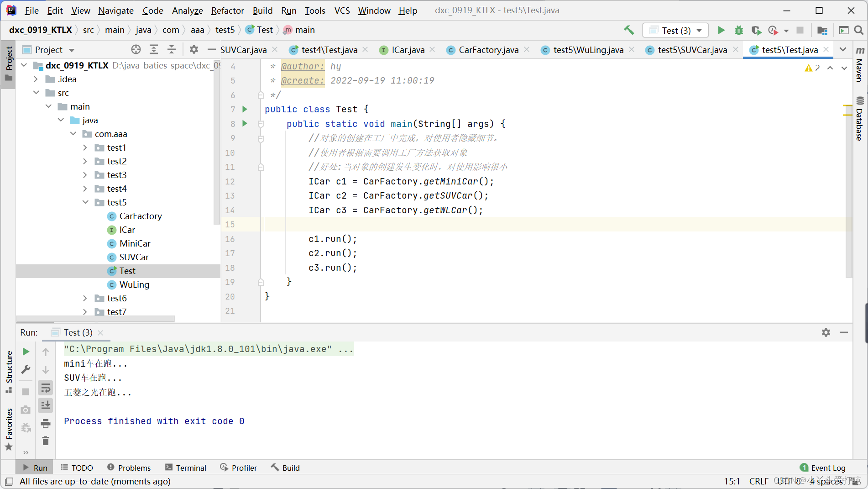Click the greyed Stop icon in toolbar
868x489 pixels.
(x=800, y=30)
